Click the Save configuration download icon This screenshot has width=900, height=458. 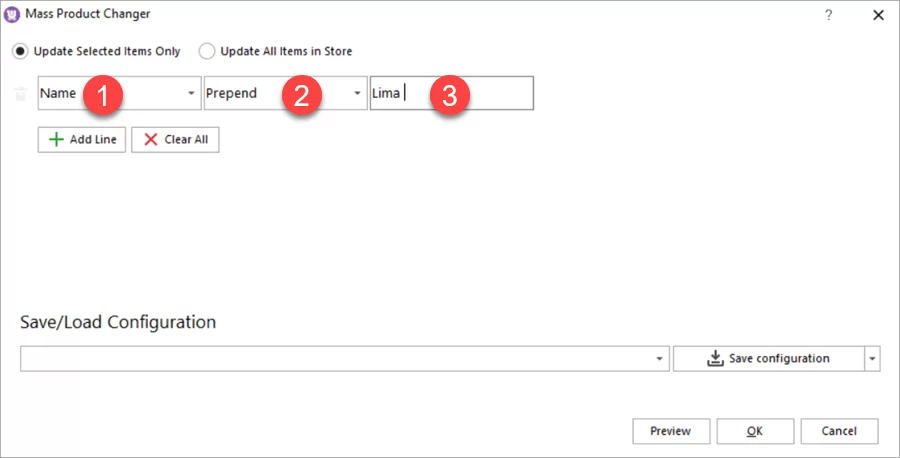pos(715,358)
